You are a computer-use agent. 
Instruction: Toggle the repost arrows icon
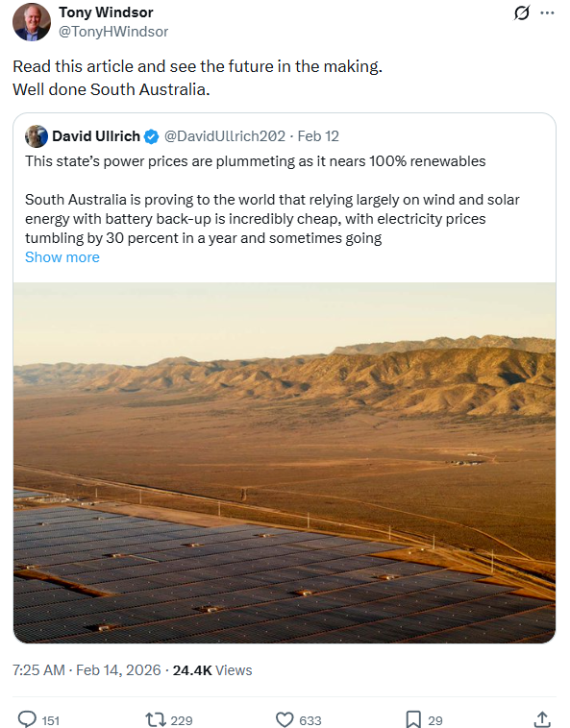point(156,719)
